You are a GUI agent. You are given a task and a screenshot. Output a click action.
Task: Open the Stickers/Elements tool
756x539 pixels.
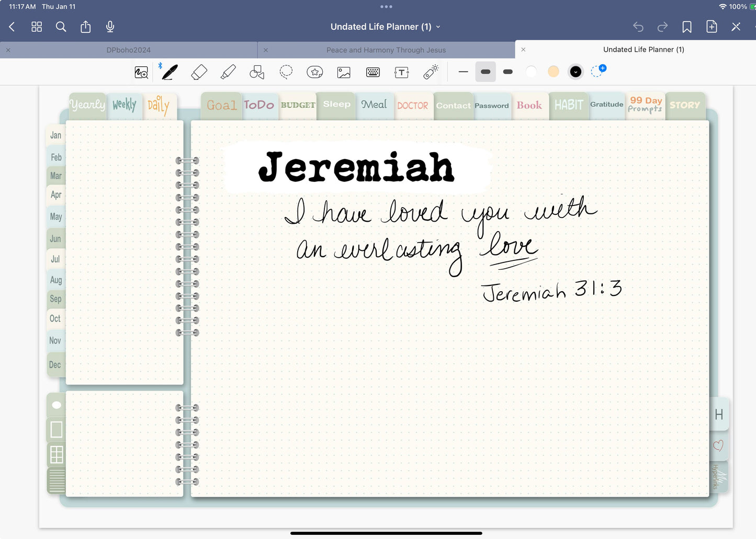pos(314,72)
